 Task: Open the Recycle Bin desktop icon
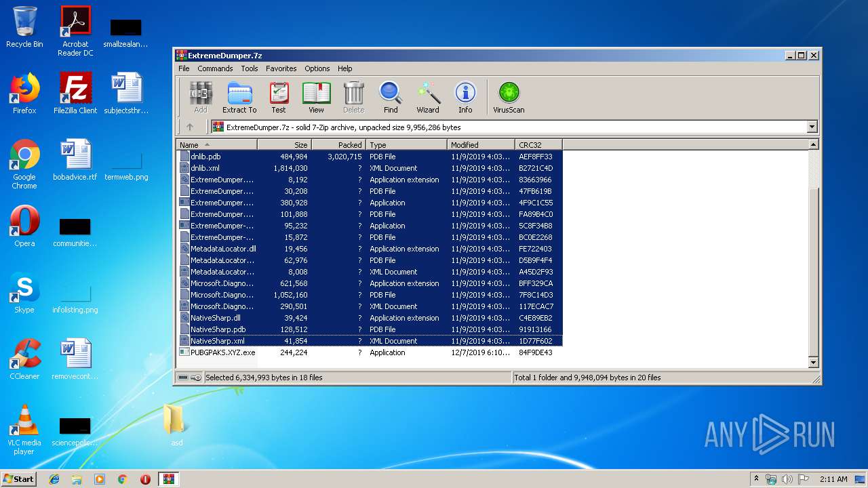(24, 27)
